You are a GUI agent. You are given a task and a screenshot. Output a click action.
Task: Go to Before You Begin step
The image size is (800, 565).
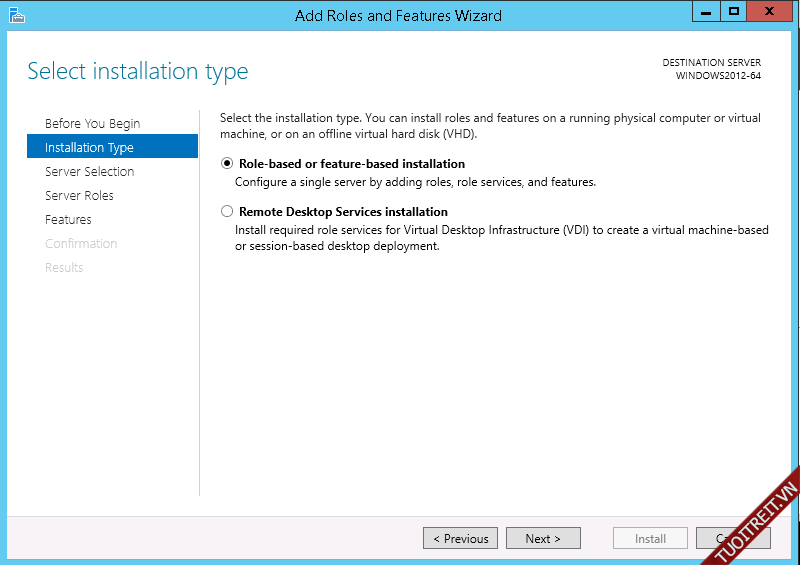tap(92, 123)
